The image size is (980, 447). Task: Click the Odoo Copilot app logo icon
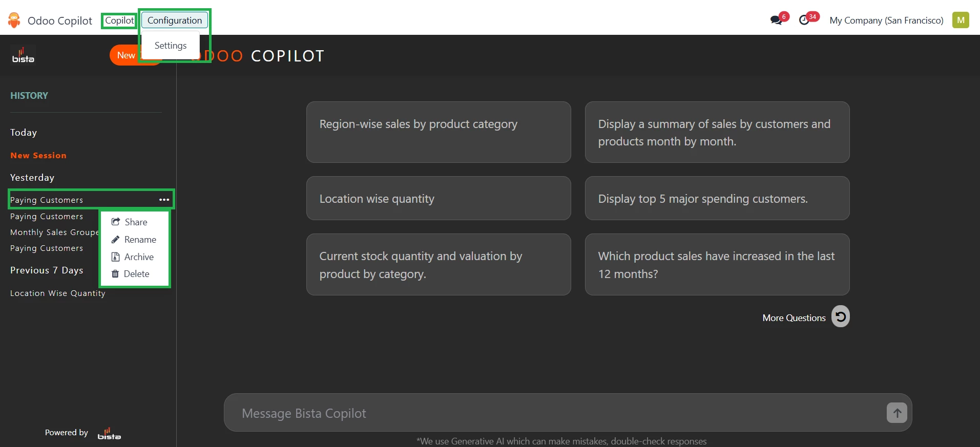coord(14,20)
